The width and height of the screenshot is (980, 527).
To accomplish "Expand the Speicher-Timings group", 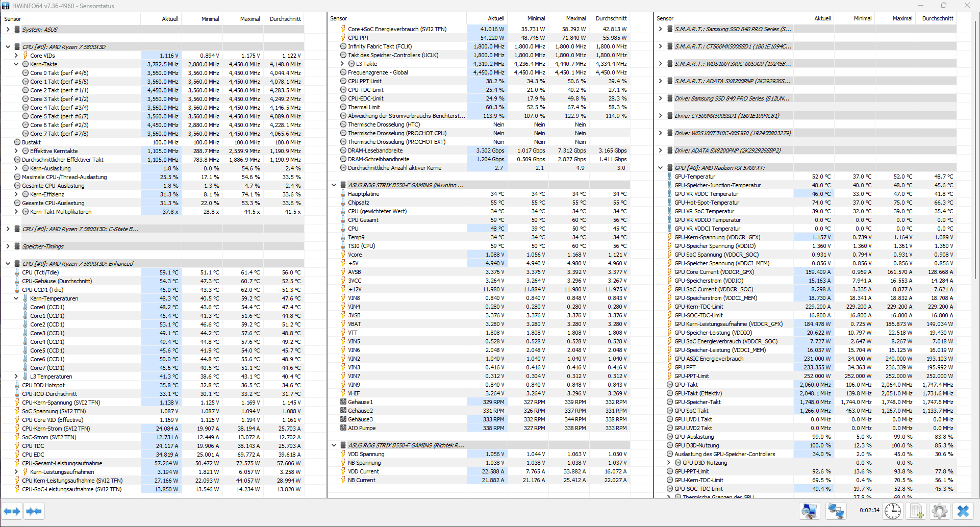I will (8, 246).
